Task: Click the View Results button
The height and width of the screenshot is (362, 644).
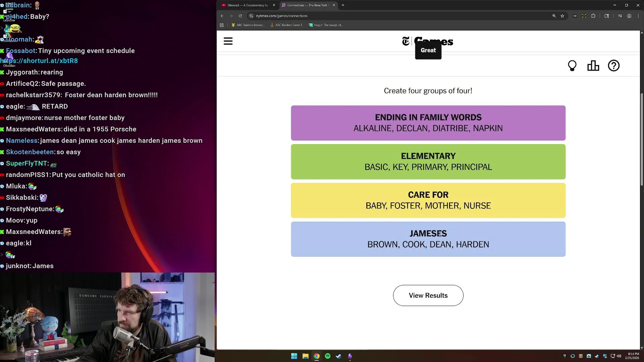Action: click(x=428, y=295)
